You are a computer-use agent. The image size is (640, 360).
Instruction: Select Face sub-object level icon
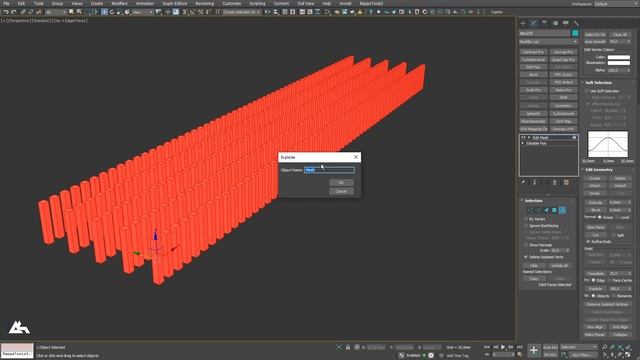point(547,210)
